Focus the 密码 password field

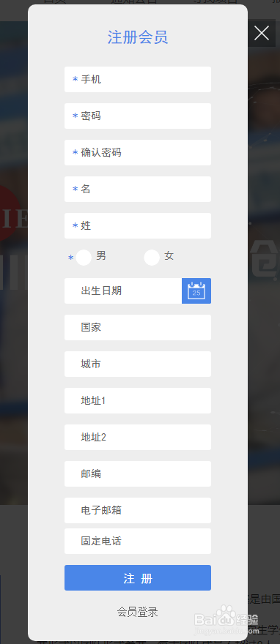pos(138,116)
